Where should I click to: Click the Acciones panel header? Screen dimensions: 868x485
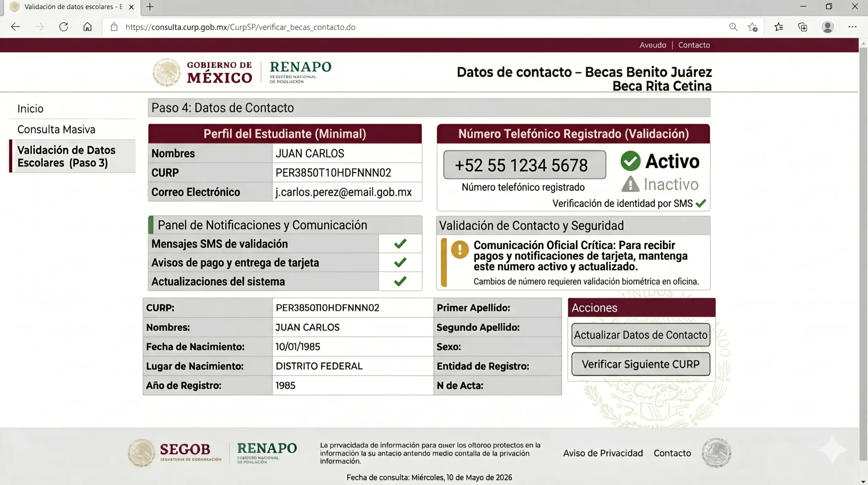(642, 307)
